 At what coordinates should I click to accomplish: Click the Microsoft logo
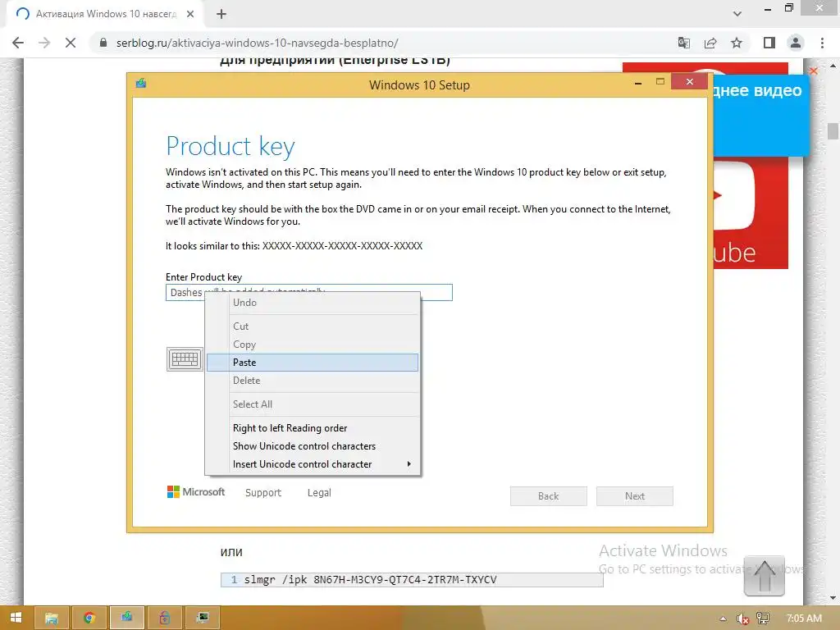[196, 492]
